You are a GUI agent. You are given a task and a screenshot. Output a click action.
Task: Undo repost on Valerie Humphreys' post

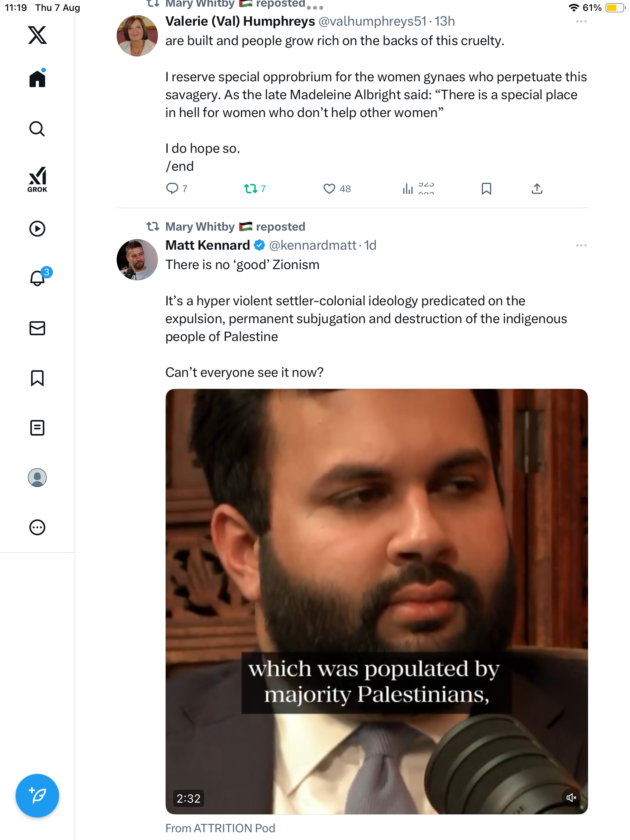(251, 189)
